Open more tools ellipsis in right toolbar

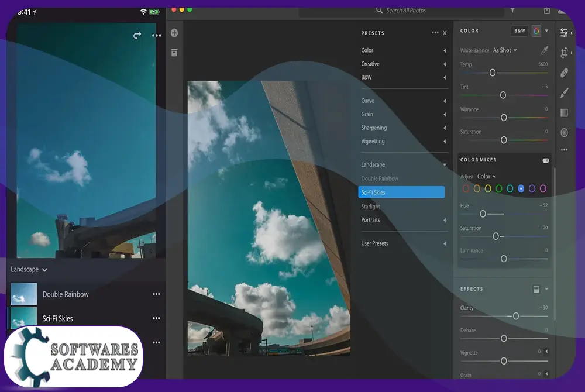click(x=564, y=150)
